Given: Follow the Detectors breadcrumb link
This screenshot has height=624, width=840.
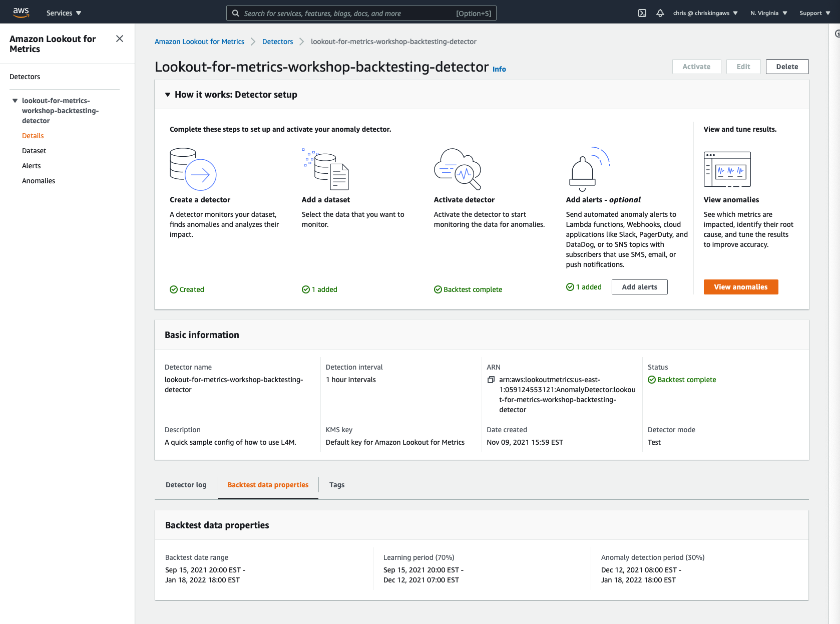Looking at the screenshot, I should (277, 42).
